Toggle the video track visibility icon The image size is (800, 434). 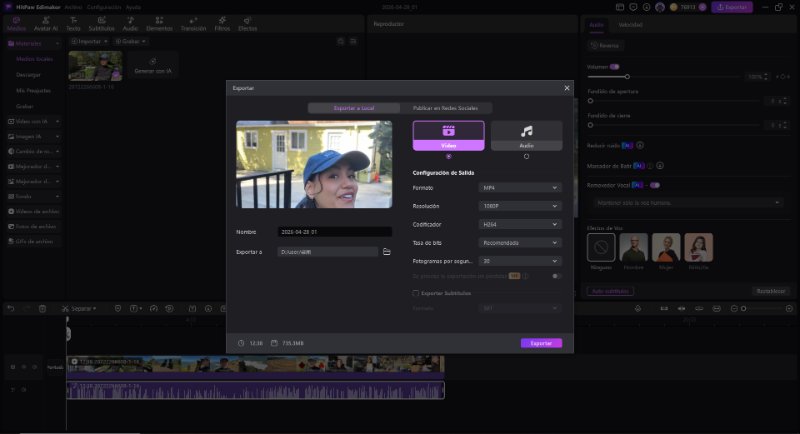click(23, 367)
